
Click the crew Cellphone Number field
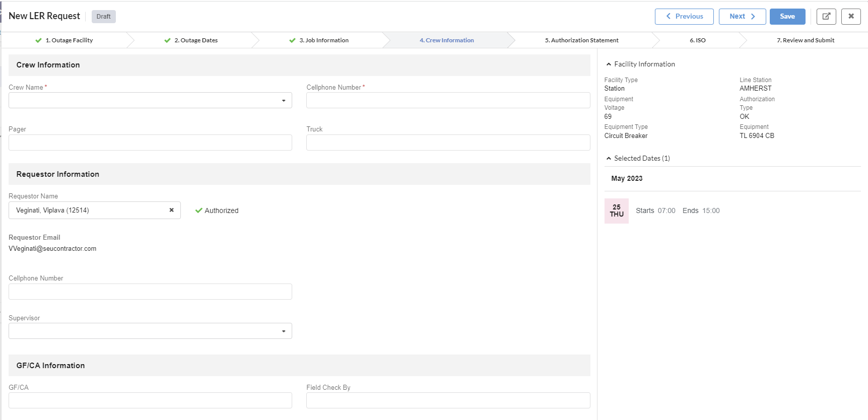[448, 100]
